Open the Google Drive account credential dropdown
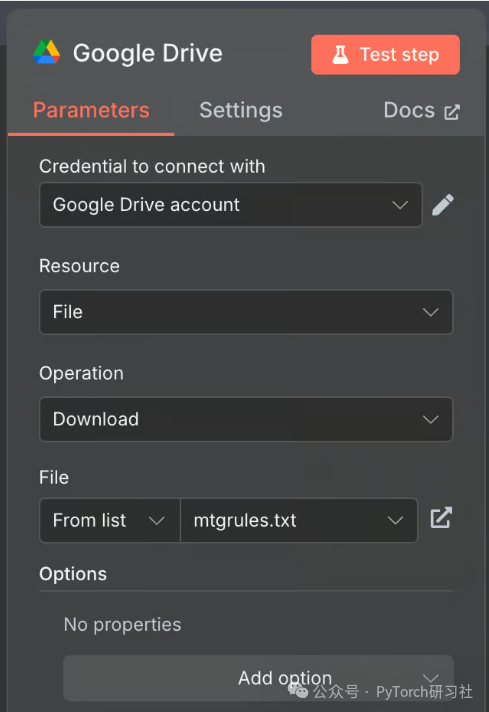The width and height of the screenshot is (489, 712). point(231,205)
